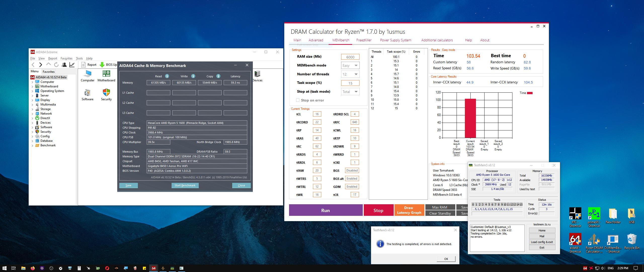Open Additional calculators tab
Screen dimensions: 644x272
pos(437,40)
